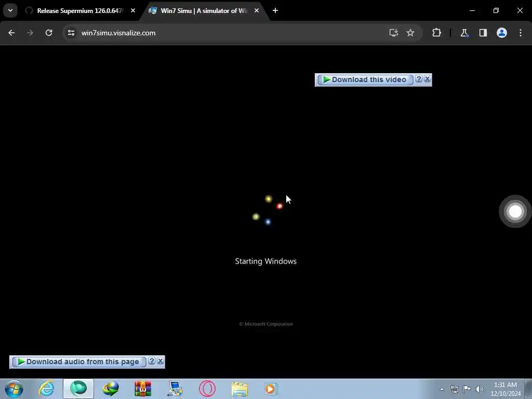The height and width of the screenshot is (399, 532).
Task: Toggle the browser side panel
Action: point(483,33)
